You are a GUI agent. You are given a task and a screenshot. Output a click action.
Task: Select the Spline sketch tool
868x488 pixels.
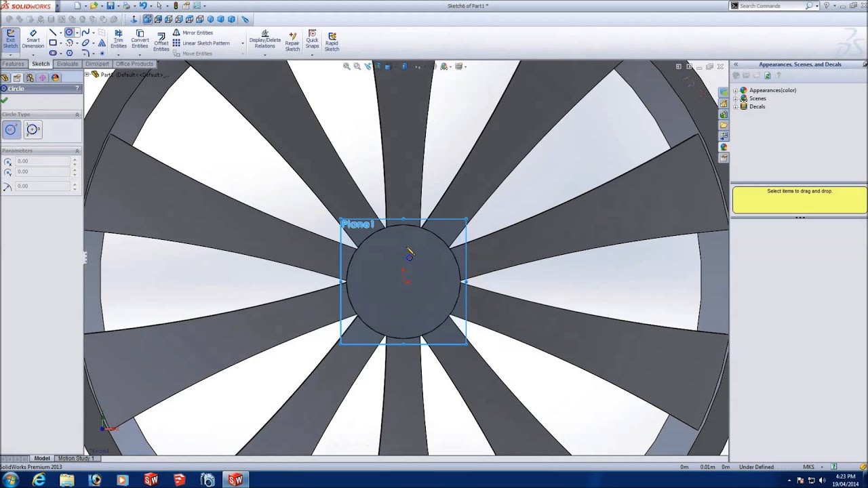coord(85,33)
